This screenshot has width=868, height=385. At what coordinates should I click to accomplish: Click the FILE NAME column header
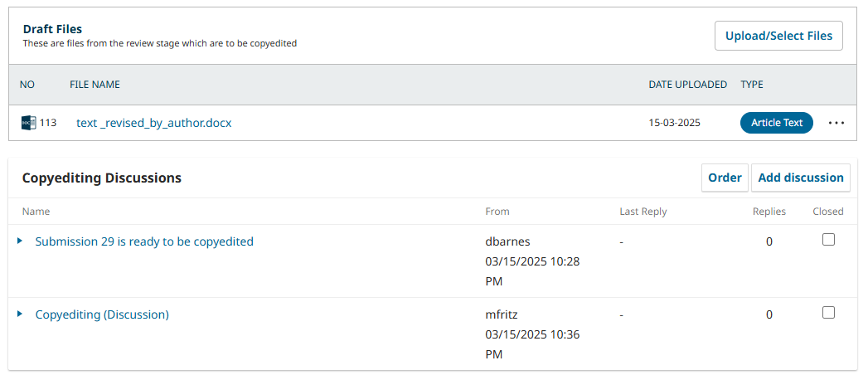click(95, 85)
